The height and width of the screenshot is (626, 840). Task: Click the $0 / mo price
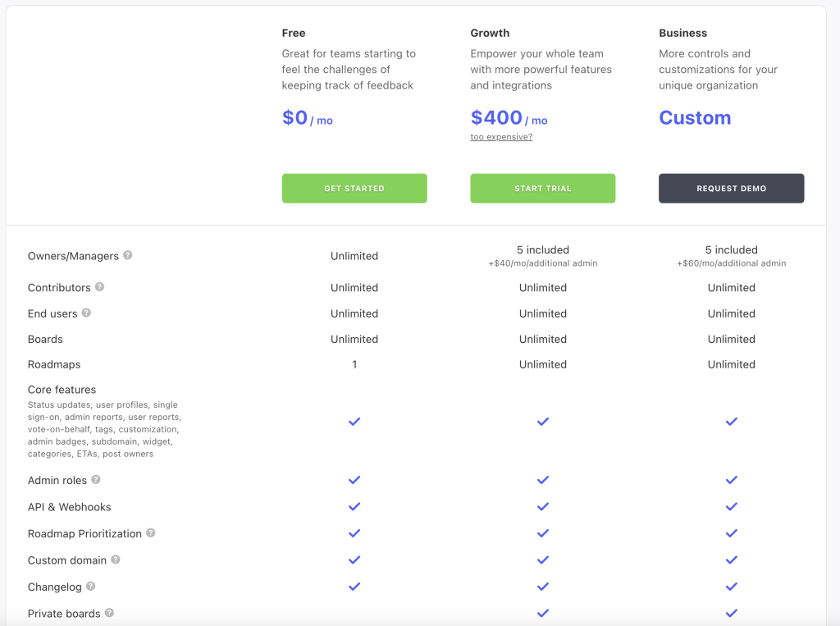click(308, 118)
